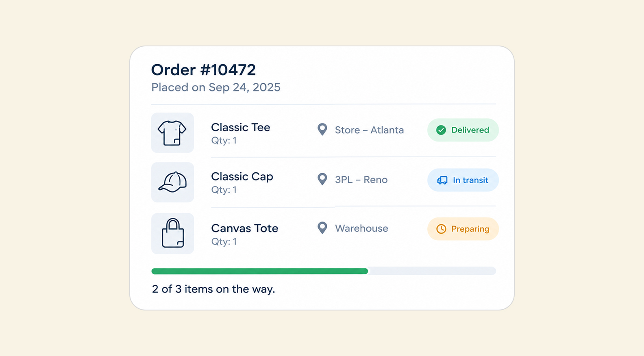The height and width of the screenshot is (356, 644).
Task: Click the location pin beside 3PL – Reno
Action: click(322, 179)
